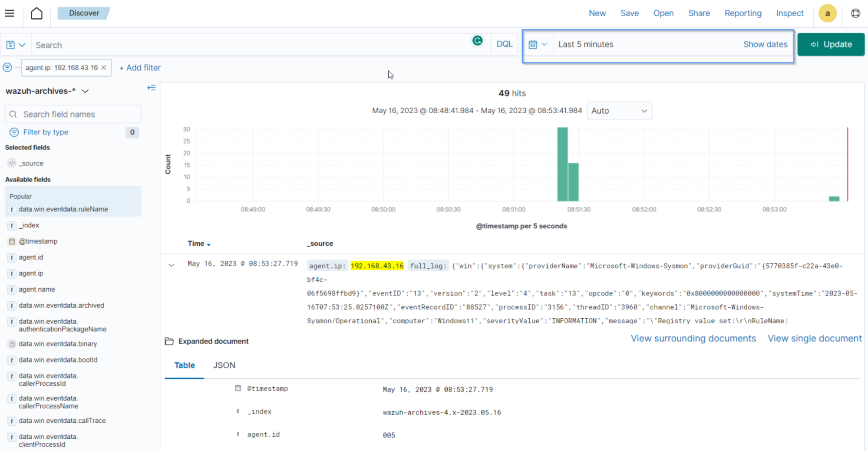868x451 pixels.
Task: Remove the agent.ip 192.168.43.16 filter
Action: [104, 68]
